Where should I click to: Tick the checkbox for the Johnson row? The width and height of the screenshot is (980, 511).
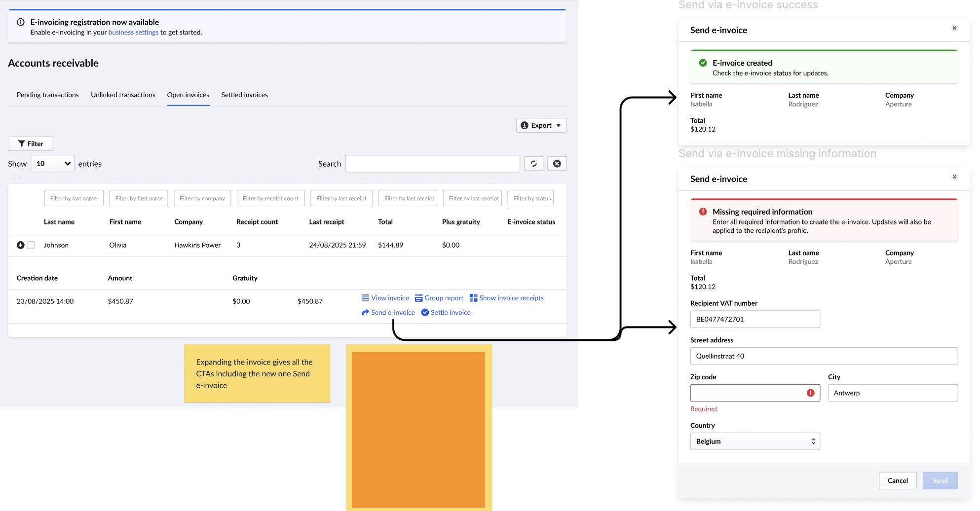click(x=31, y=245)
